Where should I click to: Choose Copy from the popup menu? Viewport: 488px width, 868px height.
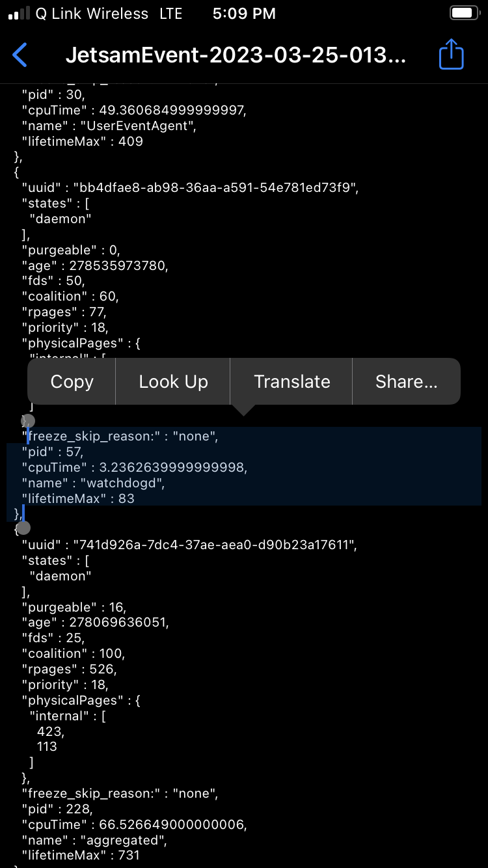click(x=72, y=382)
